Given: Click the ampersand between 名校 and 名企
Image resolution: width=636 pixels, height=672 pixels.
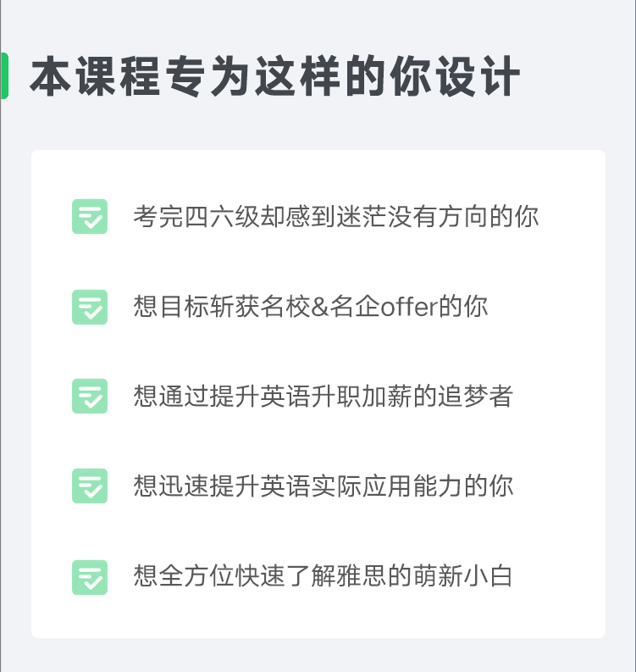Looking at the screenshot, I should click(319, 307).
